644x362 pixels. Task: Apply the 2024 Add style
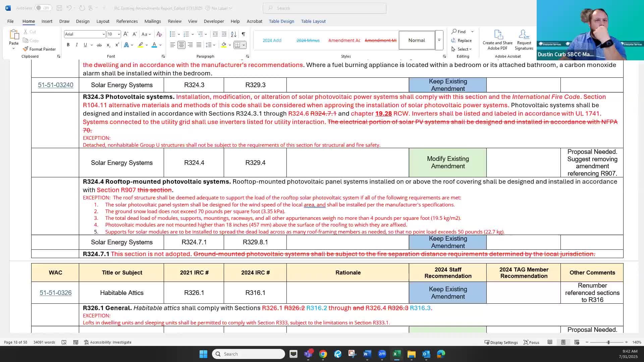272,40
